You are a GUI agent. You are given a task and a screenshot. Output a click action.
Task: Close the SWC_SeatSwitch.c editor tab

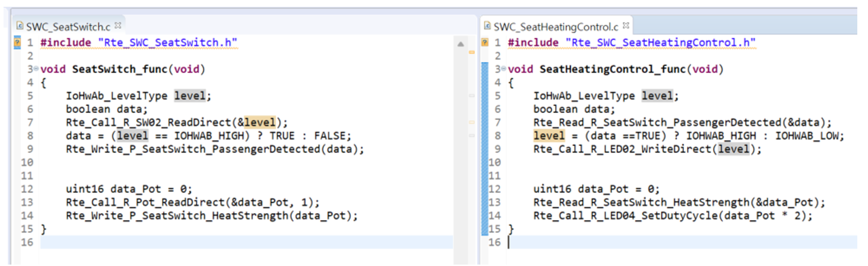point(118,26)
